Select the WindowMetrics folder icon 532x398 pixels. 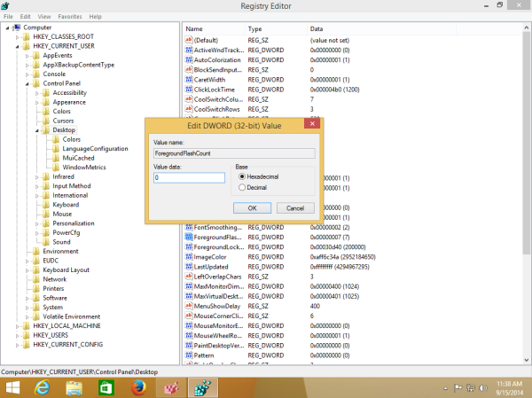(56, 168)
